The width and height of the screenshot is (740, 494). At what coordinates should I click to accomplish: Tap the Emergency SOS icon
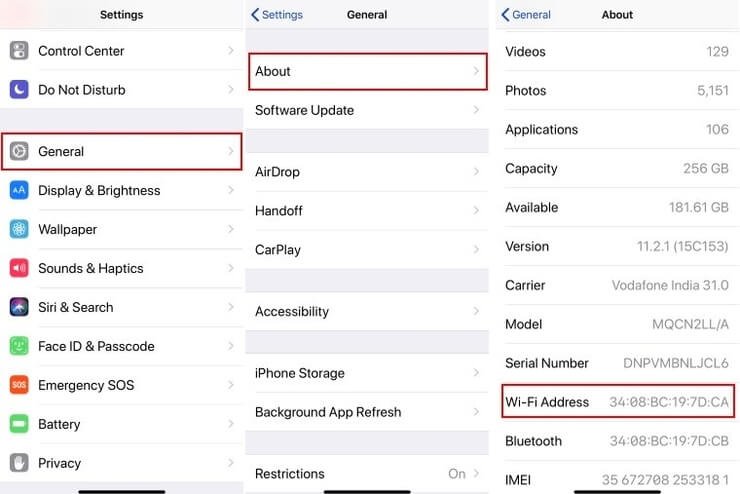click(x=19, y=385)
